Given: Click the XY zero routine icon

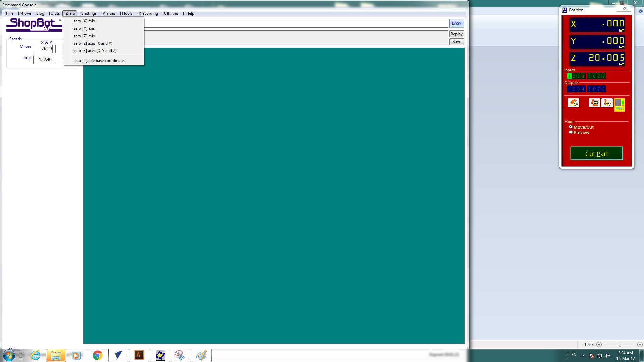Looking at the screenshot, I should pyautogui.click(x=594, y=103).
